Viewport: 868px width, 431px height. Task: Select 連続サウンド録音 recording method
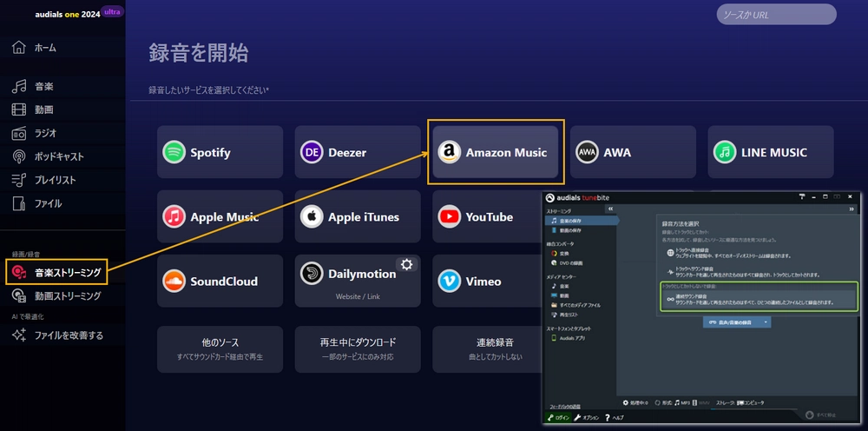[x=759, y=299]
